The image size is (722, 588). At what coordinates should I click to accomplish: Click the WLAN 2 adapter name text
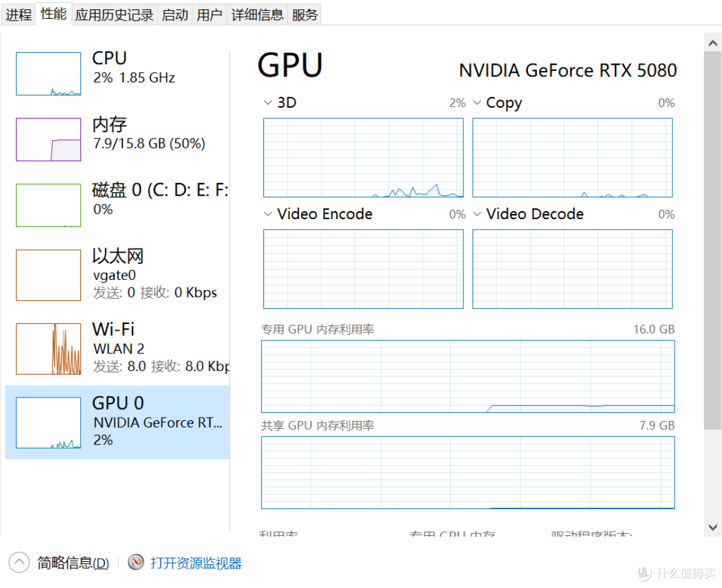coord(119,349)
